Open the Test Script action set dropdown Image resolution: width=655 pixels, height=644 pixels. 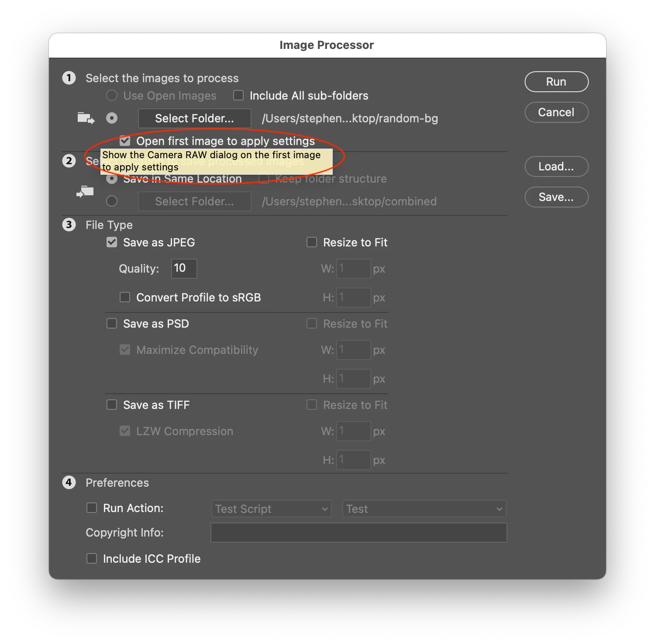tap(271, 509)
